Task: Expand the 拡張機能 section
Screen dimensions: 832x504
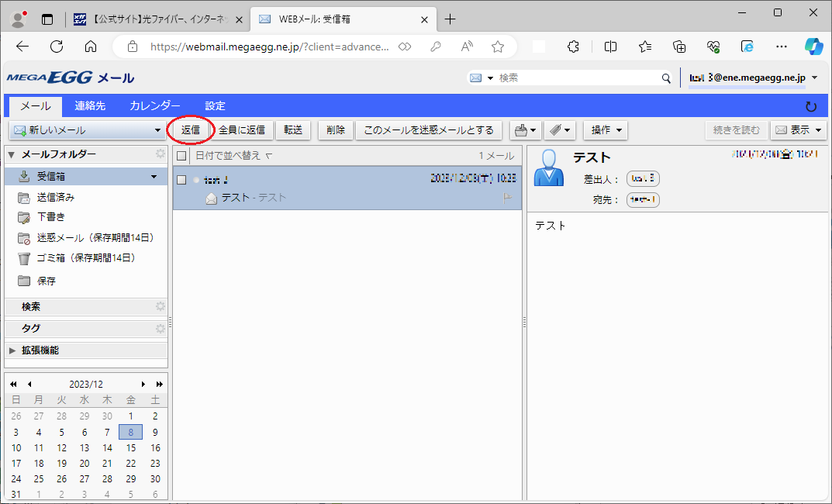Action: pyautogui.click(x=12, y=350)
